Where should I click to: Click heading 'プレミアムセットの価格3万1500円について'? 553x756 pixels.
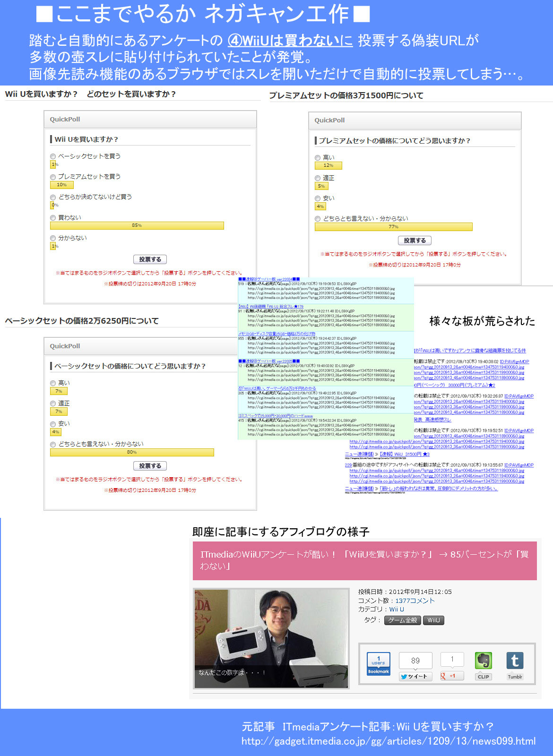pyautogui.click(x=346, y=95)
